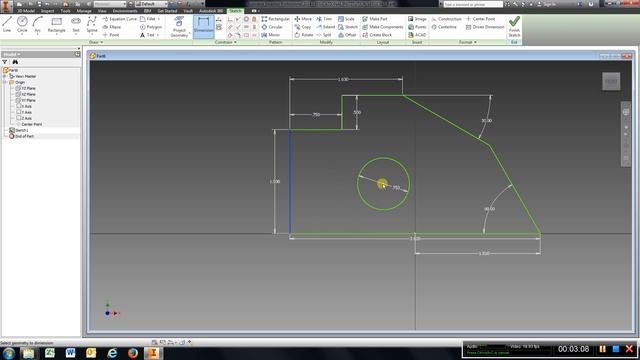The image size is (640, 360).
Task: Toggle Center Point format
Action: 480,19
